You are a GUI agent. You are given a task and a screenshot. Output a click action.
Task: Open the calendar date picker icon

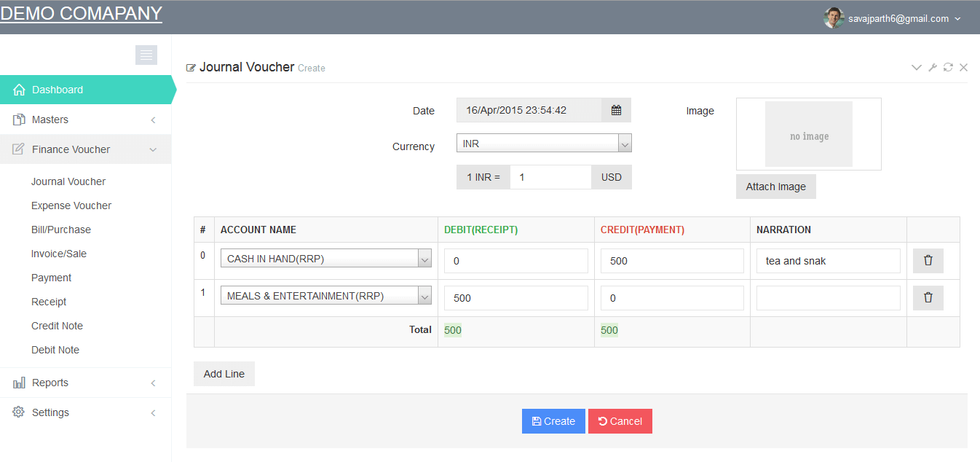click(617, 110)
